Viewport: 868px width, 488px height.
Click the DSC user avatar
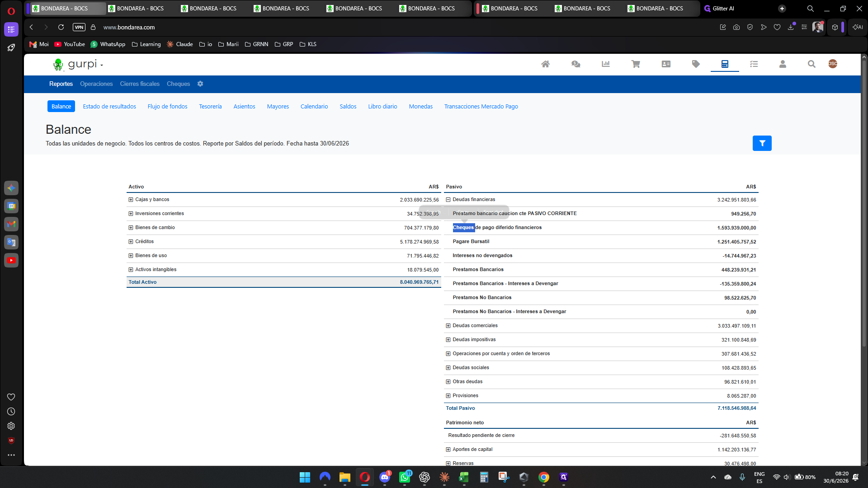833,64
